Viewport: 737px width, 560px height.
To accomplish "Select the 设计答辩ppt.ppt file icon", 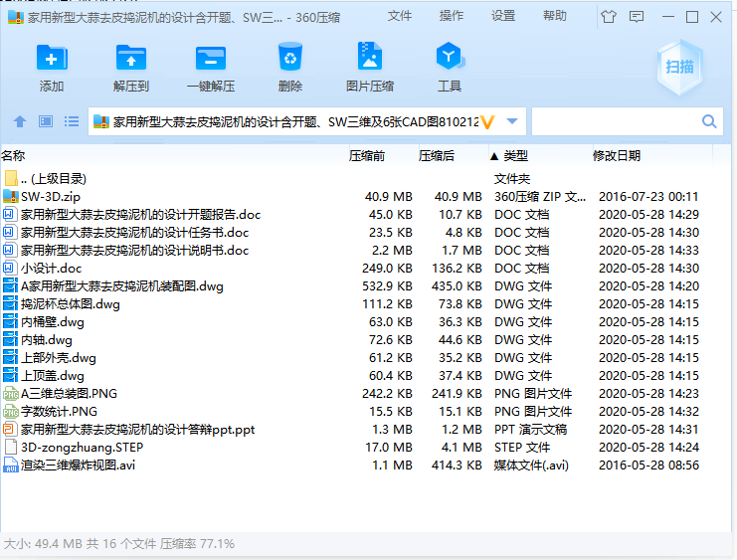I will (x=9, y=429).
